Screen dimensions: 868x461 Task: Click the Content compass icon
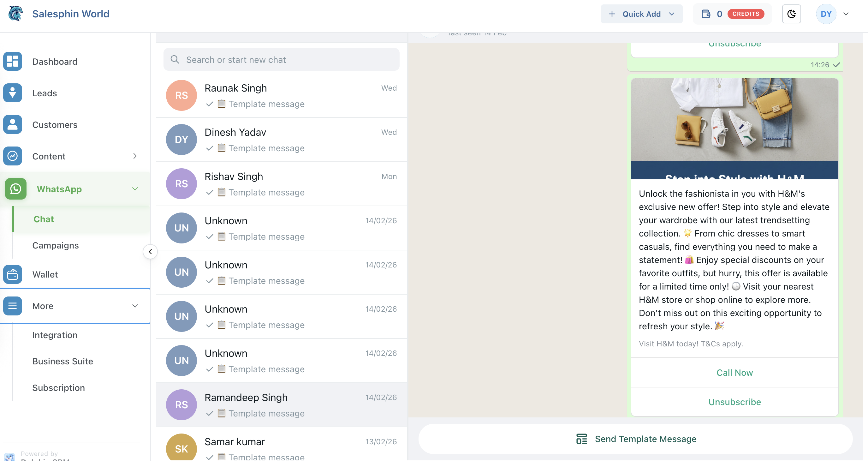(12, 156)
